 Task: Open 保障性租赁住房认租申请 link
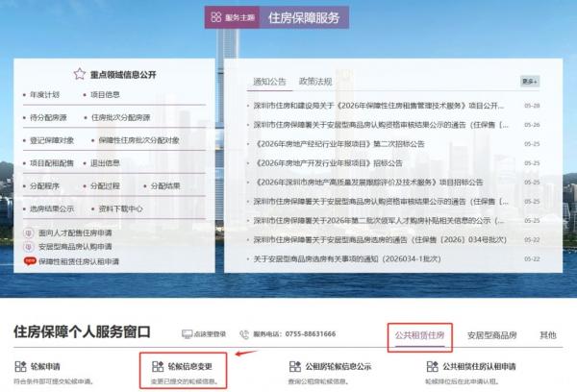coord(79,261)
